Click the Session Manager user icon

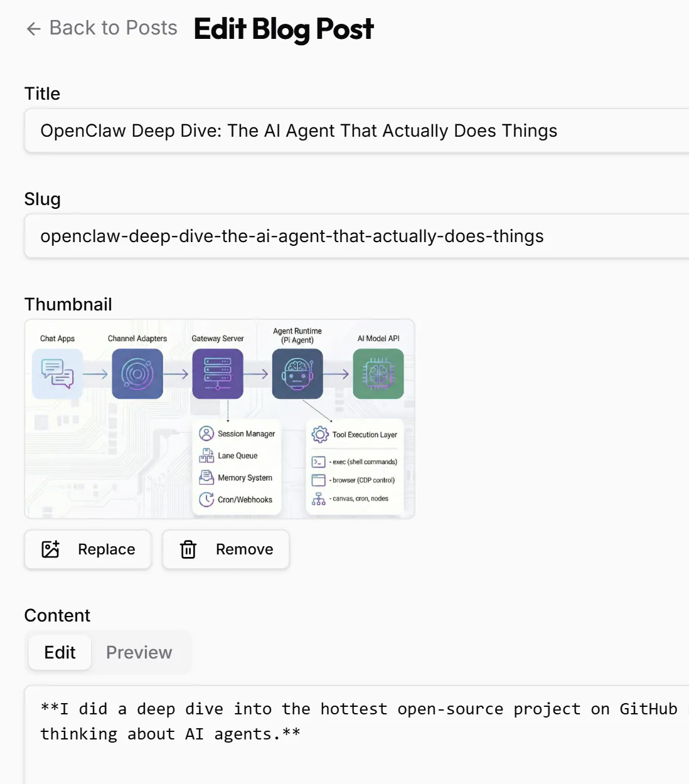(x=206, y=433)
